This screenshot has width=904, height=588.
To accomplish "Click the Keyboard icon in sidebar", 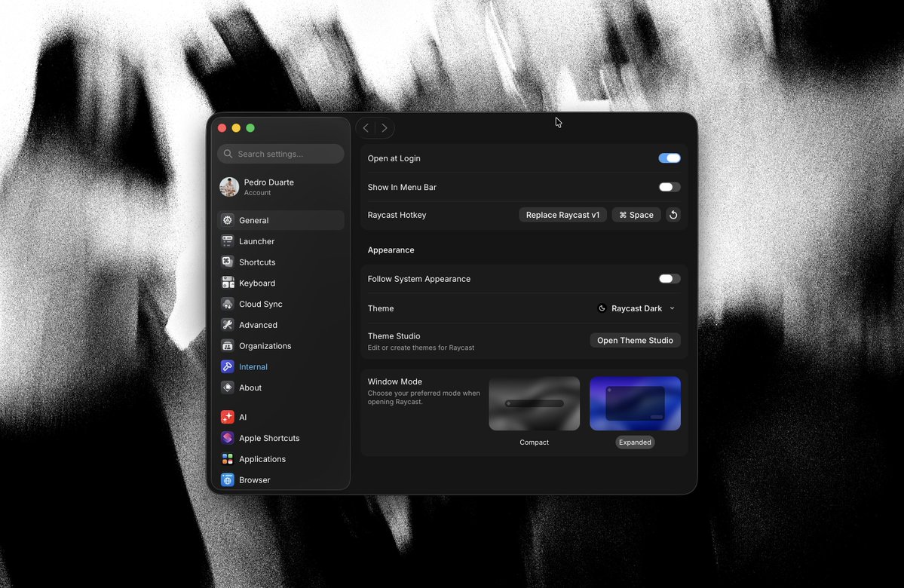I will [228, 283].
